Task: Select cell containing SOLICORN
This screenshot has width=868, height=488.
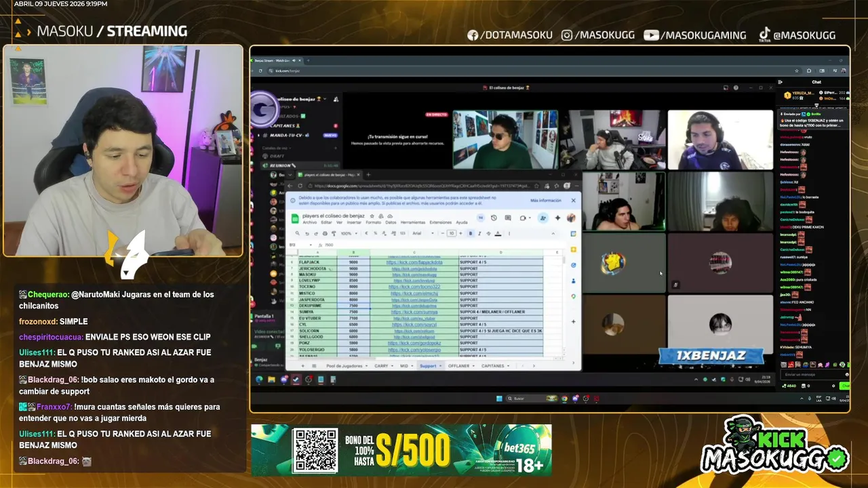Action: tap(317, 331)
